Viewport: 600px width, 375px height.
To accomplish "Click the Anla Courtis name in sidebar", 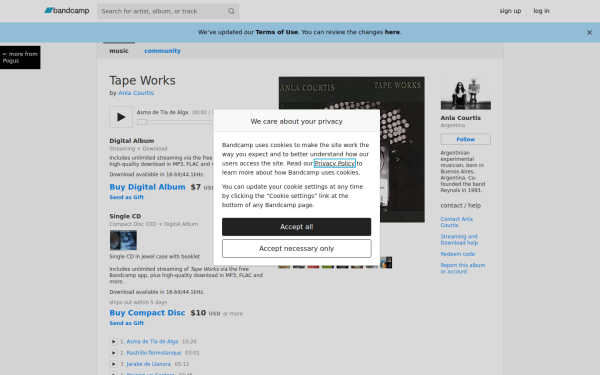I will (x=461, y=118).
